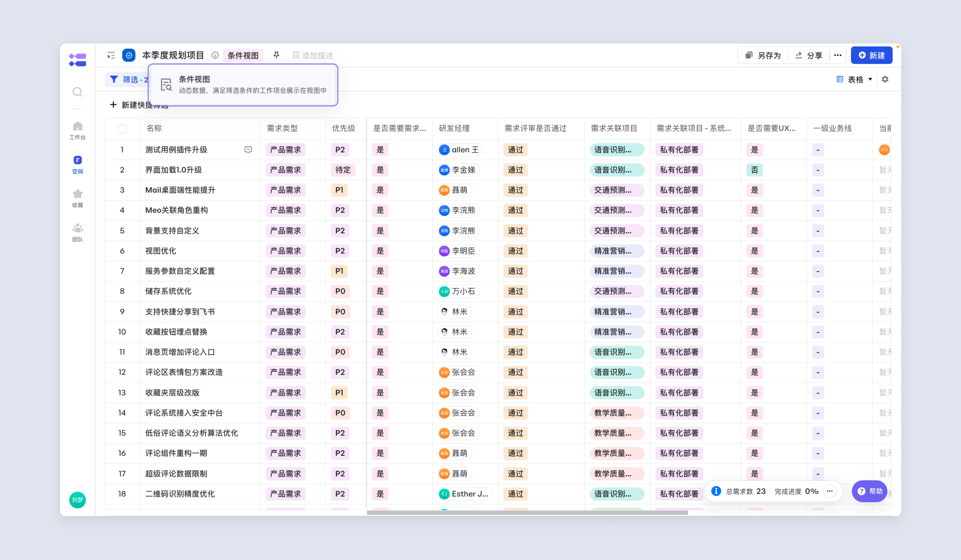Open 收藏 favorites in the sidebar
This screenshot has width=961, height=560.
[x=77, y=198]
